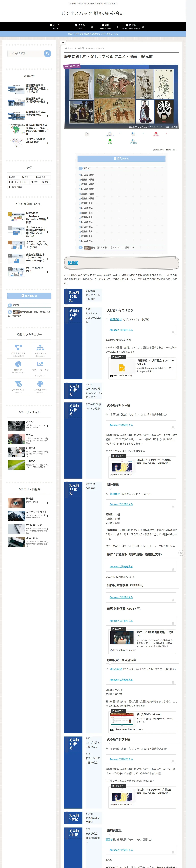Share the article on Facebook
The width and height of the screenshot is (196, 868).
110,134
